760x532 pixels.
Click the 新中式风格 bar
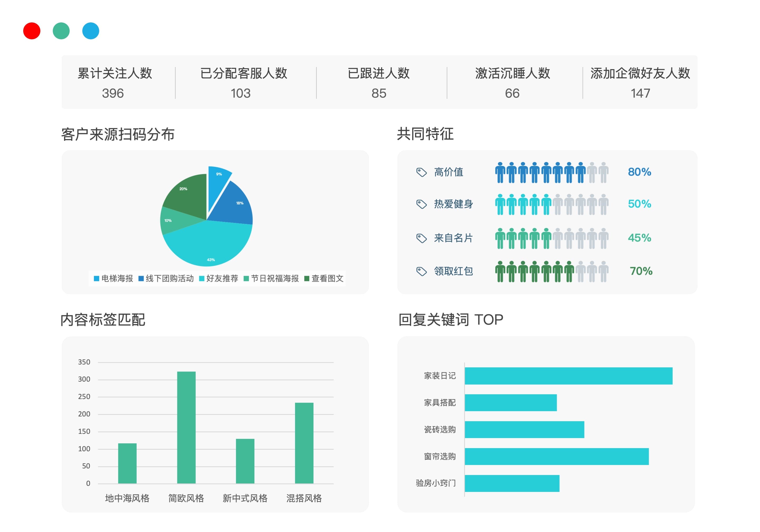pos(245,461)
